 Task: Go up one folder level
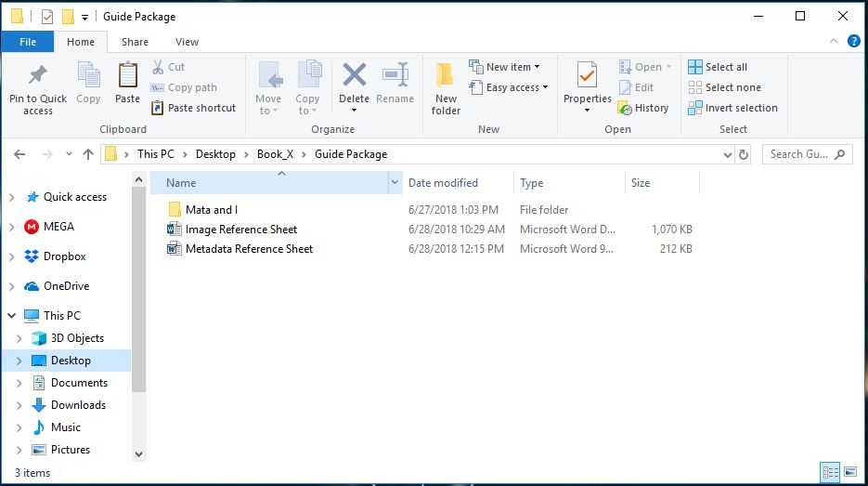(x=88, y=154)
